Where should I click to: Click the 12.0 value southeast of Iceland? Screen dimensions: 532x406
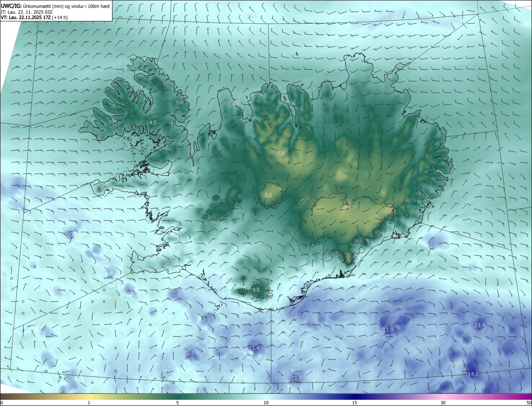point(433,246)
